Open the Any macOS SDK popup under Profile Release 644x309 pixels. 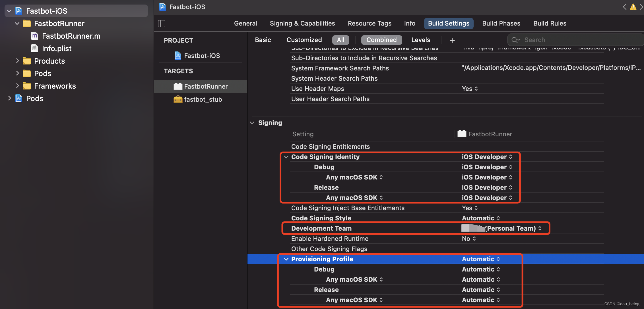[354, 300]
